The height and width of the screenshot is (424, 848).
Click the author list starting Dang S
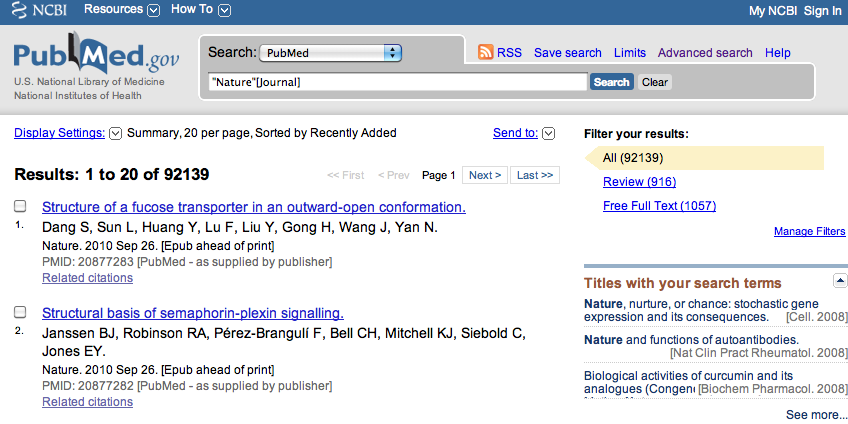click(x=240, y=228)
